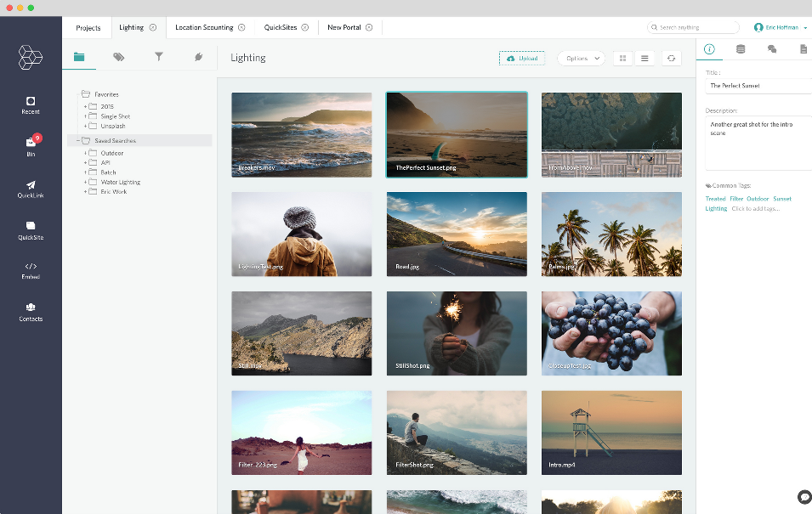
Task: Click the Upload button
Action: [522, 59]
